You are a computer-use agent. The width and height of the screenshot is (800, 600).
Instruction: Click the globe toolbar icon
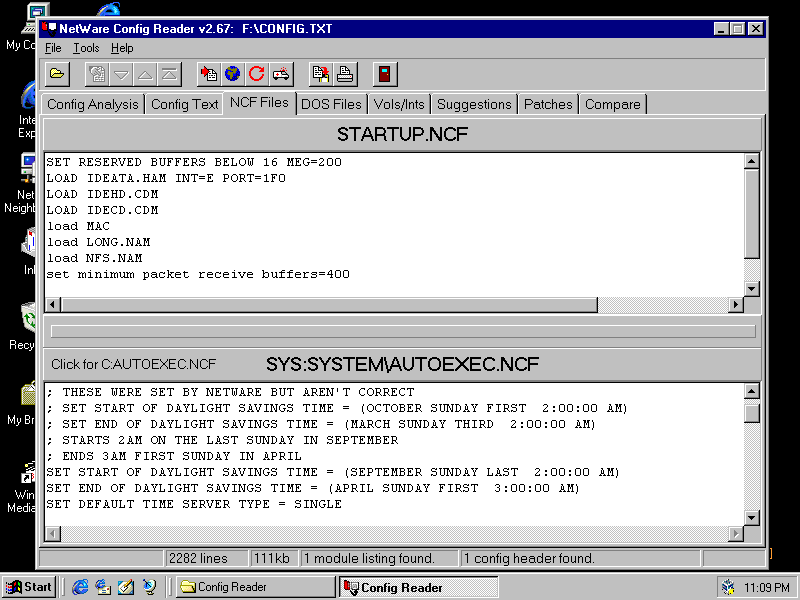(x=233, y=74)
